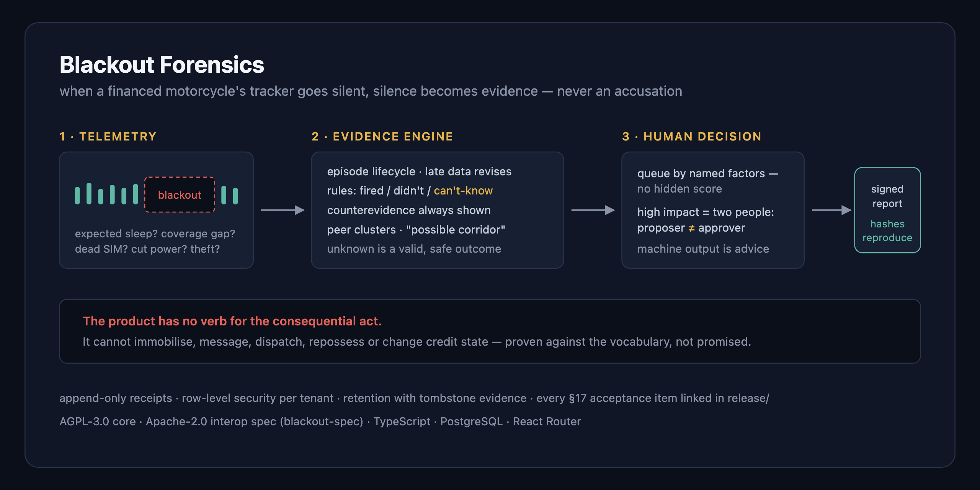Viewport: 980px width, 490px height.
Task: Select the 3 · HUMAN DECISION heading
Action: 692,137
